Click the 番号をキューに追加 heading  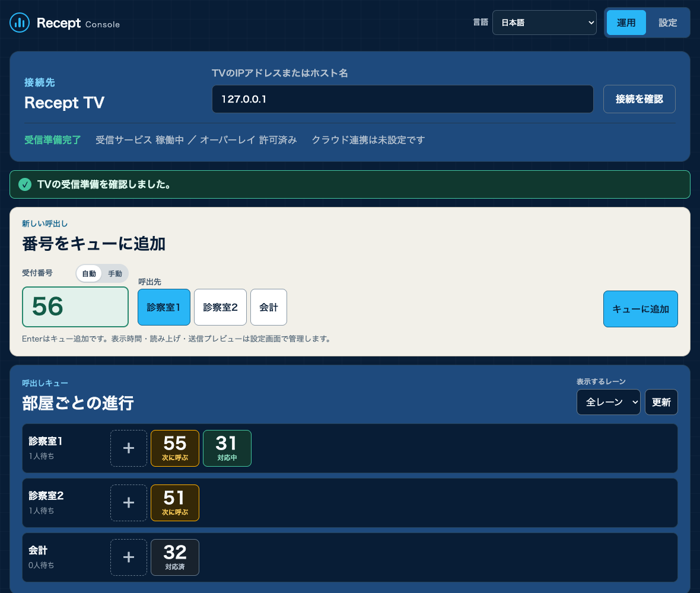pyautogui.click(x=94, y=244)
